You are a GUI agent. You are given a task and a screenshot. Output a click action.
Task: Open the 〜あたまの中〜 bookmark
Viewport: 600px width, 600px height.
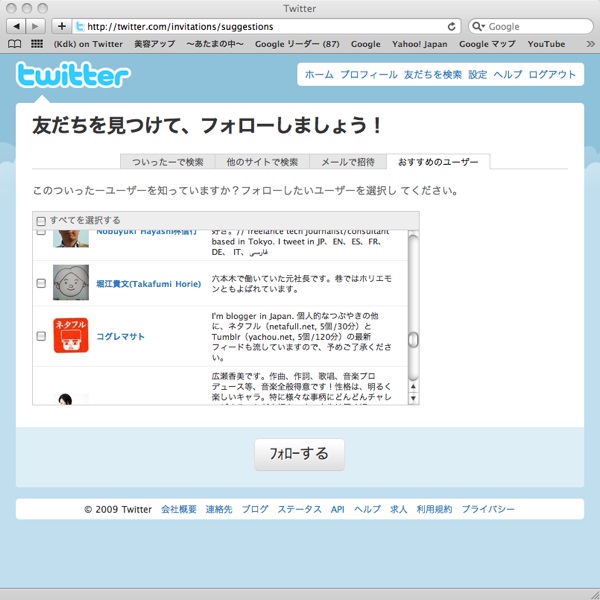click(x=215, y=44)
